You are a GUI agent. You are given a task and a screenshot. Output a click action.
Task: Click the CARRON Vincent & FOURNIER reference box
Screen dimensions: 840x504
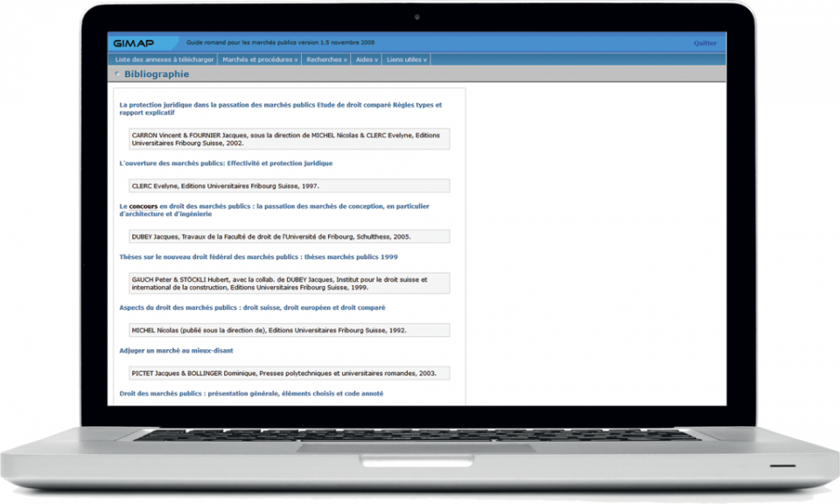coord(289,139)
